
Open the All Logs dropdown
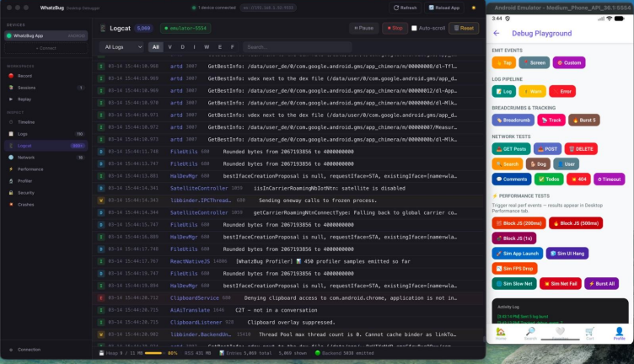(x=122, y=47)
